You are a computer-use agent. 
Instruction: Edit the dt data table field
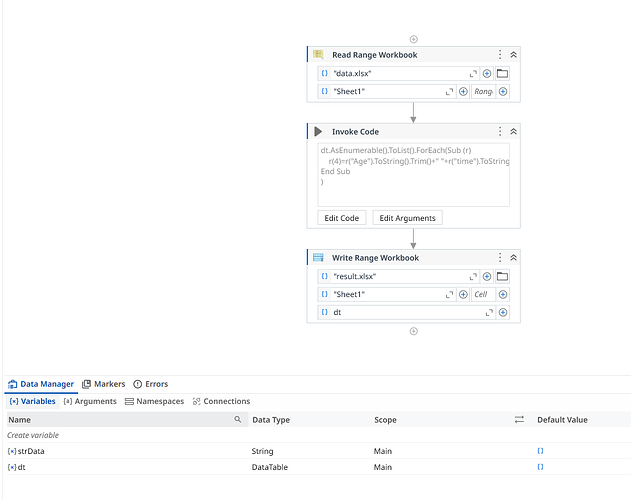(407, 312)
